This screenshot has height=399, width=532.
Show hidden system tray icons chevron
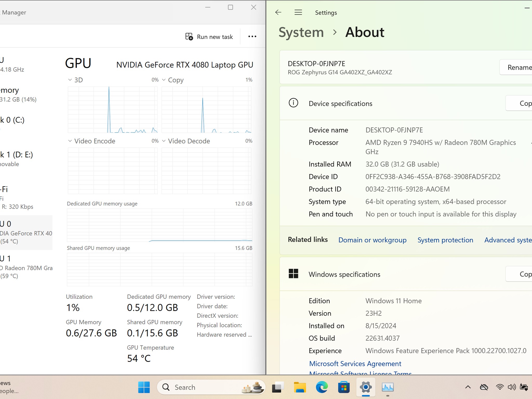click(468, 387)
